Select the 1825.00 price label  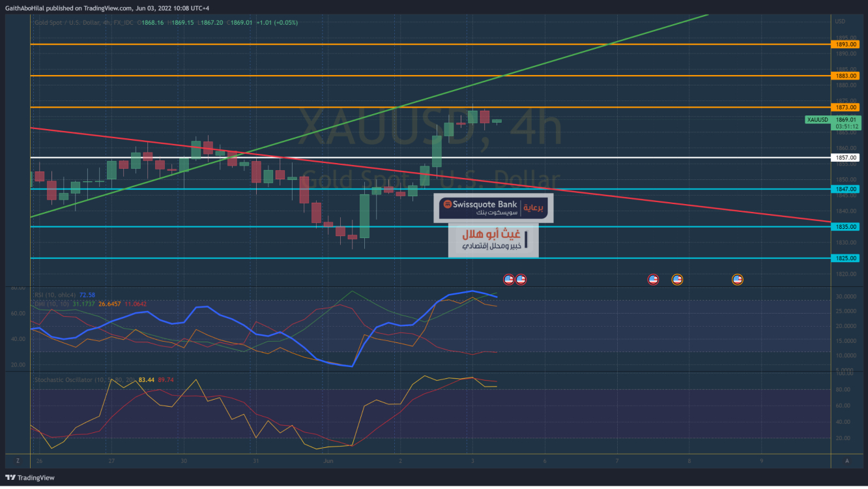pos(846,258)
